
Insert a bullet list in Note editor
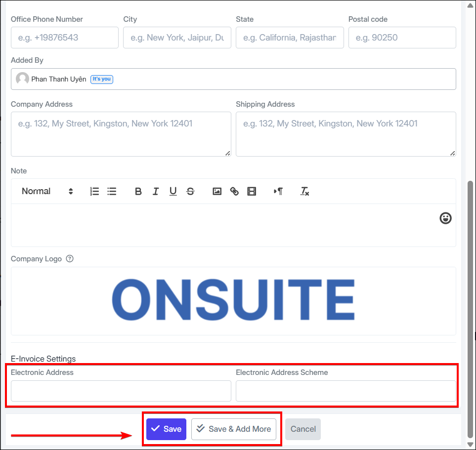[112, 191]
